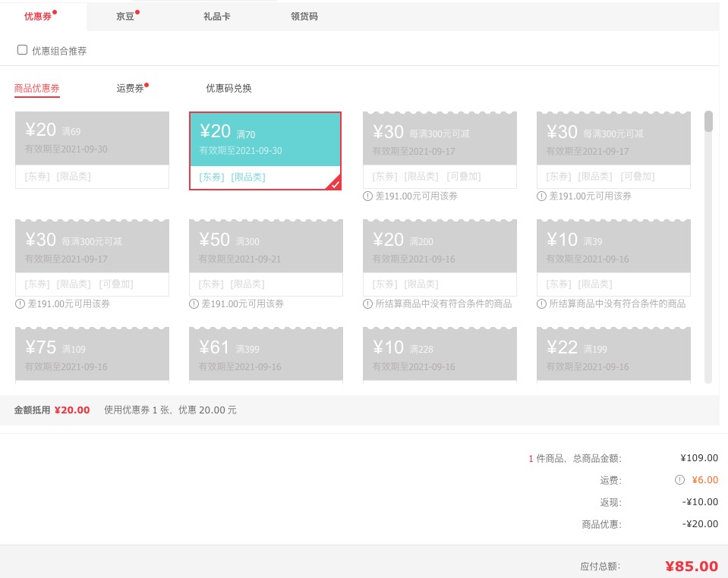Viewport: 728px width, 578px height.
Task: Click the red checkmark on selected coupon
Action: click(x=336, y=184)
